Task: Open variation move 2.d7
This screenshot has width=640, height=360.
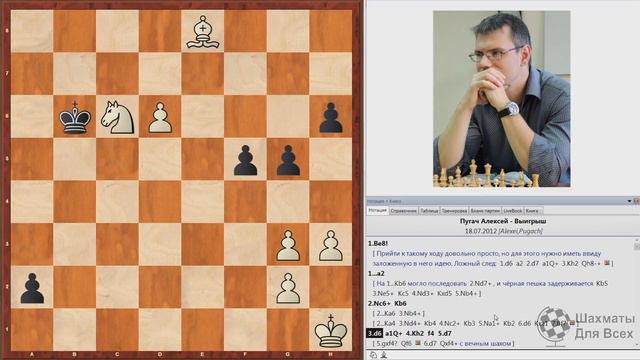Action: [533, 263]
